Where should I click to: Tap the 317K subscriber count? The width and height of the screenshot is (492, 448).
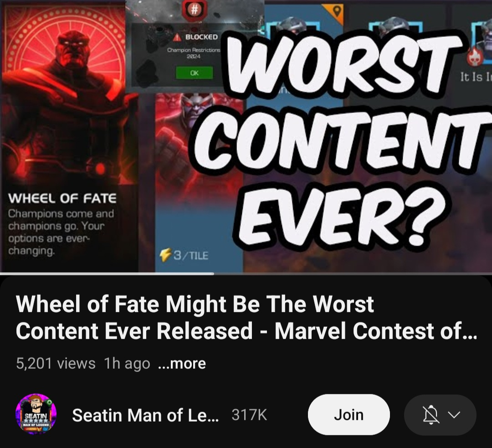point(249,415)
